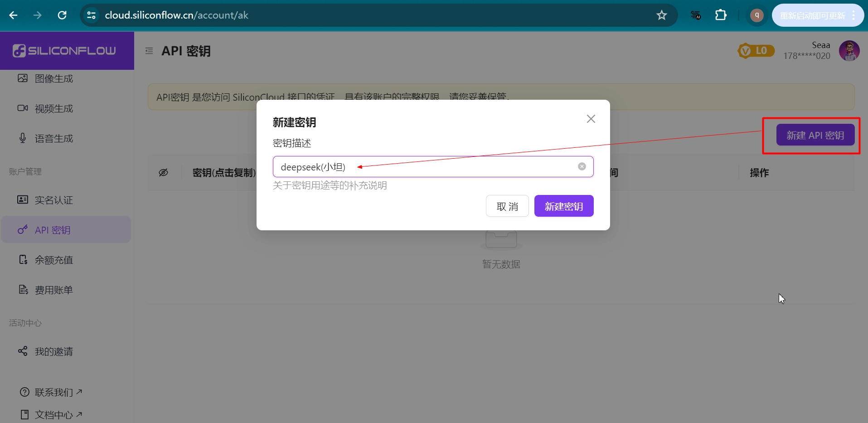Open 余额充值 page

tap(66, 260)
